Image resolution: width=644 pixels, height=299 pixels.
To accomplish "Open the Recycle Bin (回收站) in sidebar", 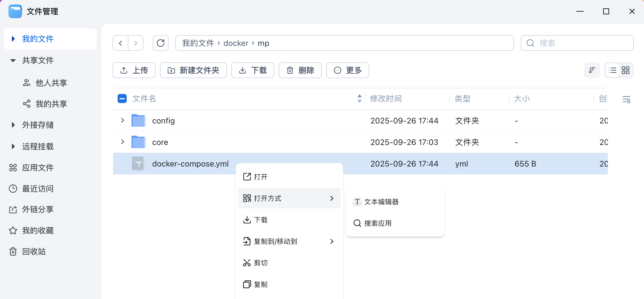I will click(x=34, y=251).
